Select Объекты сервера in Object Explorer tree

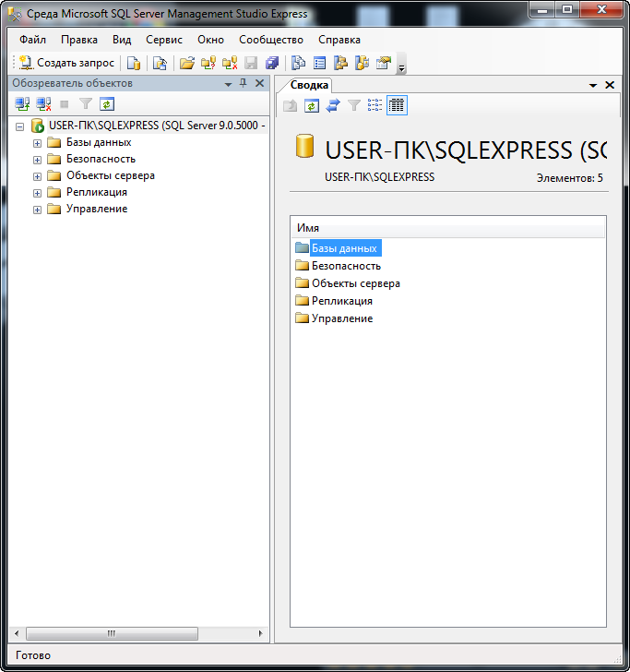pyautogui.click(x=111, y=175)
